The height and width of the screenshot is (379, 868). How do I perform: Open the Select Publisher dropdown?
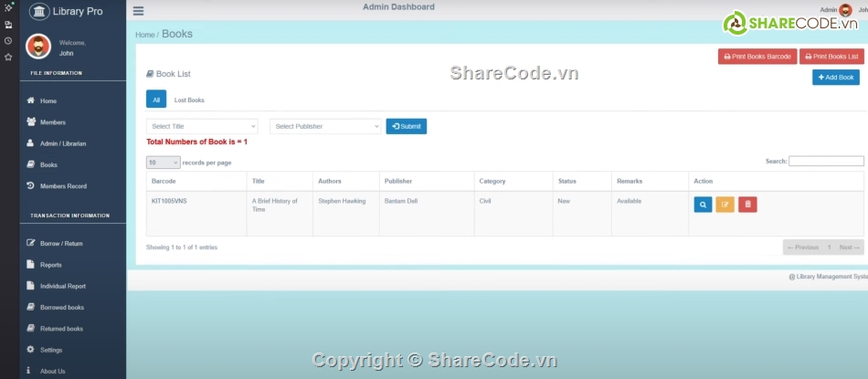pyautogui.click(x=325, y=127)
